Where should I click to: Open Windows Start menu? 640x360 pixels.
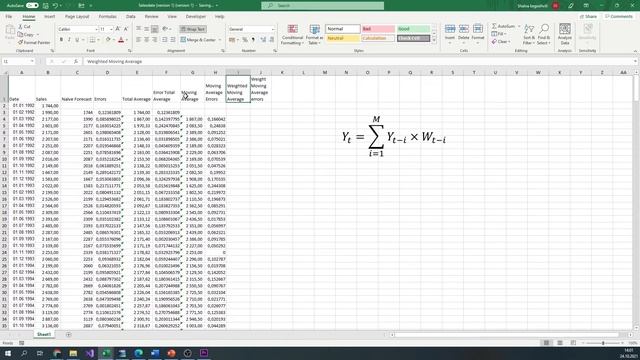(8, 353)
